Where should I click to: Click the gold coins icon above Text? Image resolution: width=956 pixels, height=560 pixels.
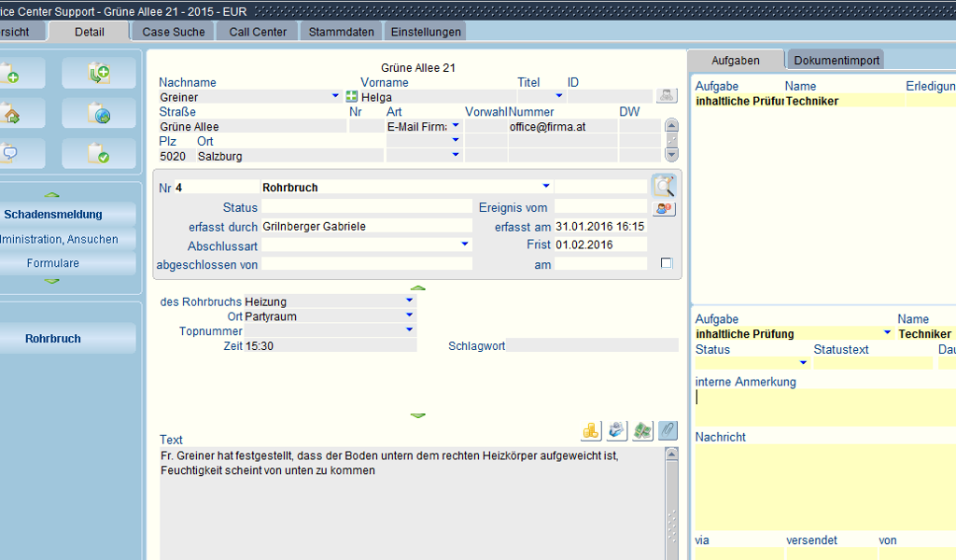point(591,430)
